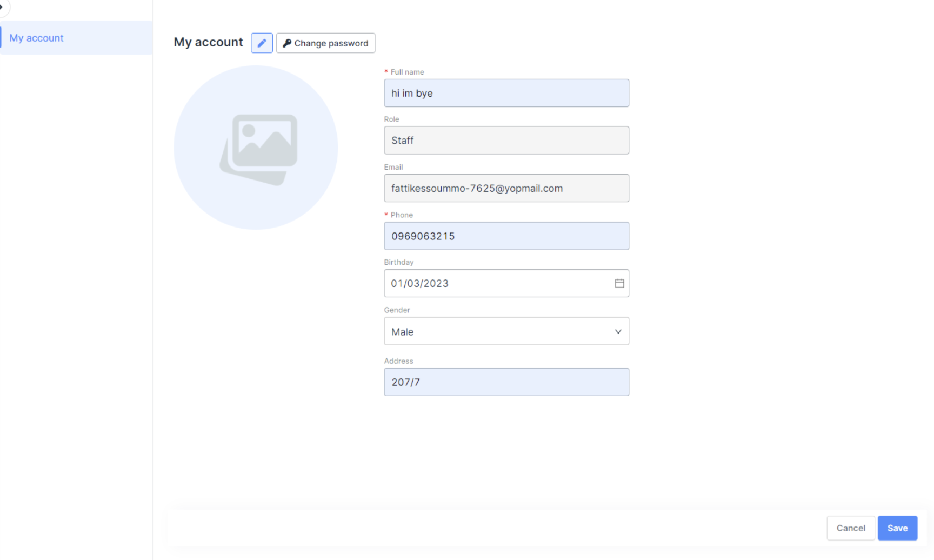Open the Gender select showing Male
Viewport: 934px width, 560px height.
click(497, 331)
